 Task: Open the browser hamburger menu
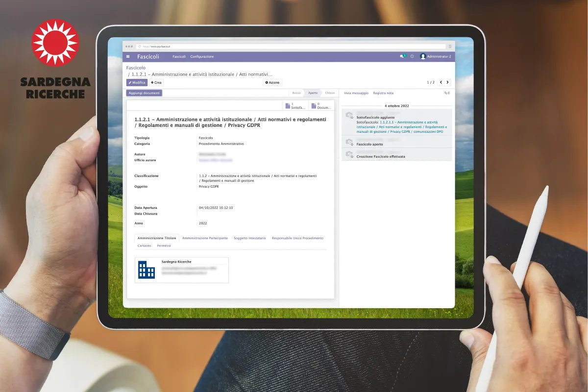click(x=450, y=46)
